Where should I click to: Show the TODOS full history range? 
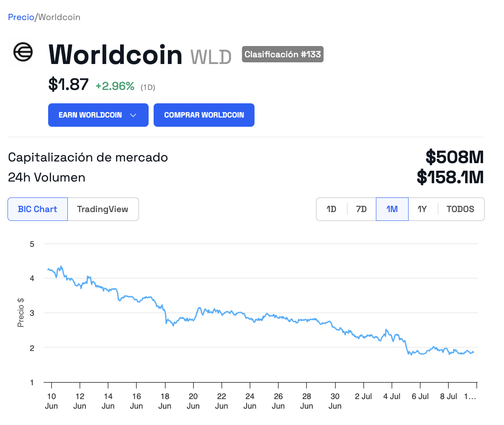coord(460,209)
